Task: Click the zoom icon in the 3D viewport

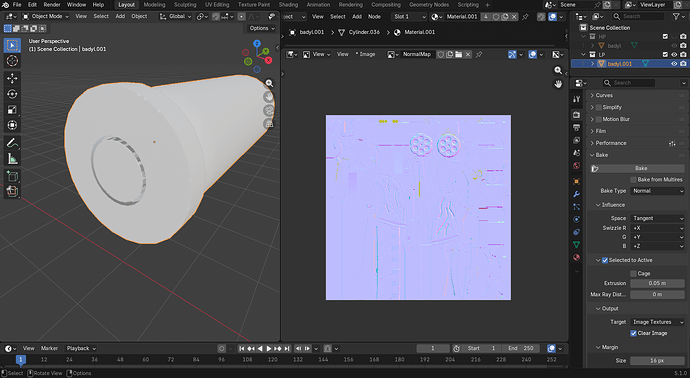Action: click(269, 83)
